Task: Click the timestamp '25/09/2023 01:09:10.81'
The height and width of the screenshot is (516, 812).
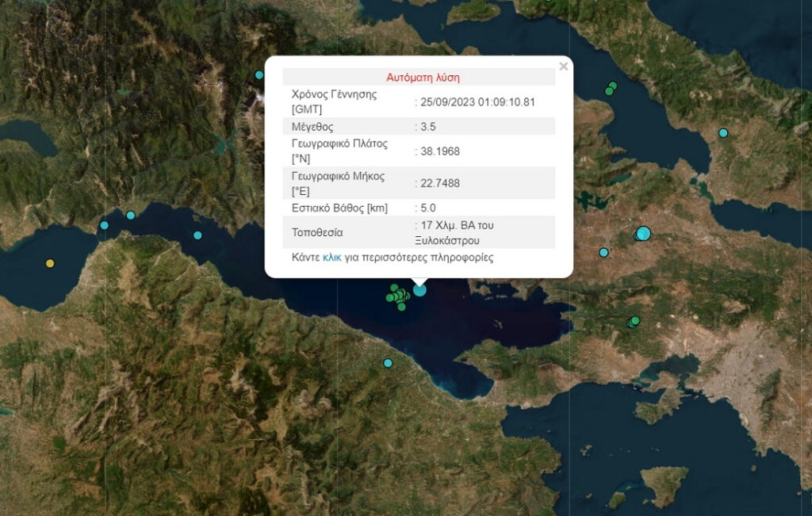Action: click(x=477, y=102)
